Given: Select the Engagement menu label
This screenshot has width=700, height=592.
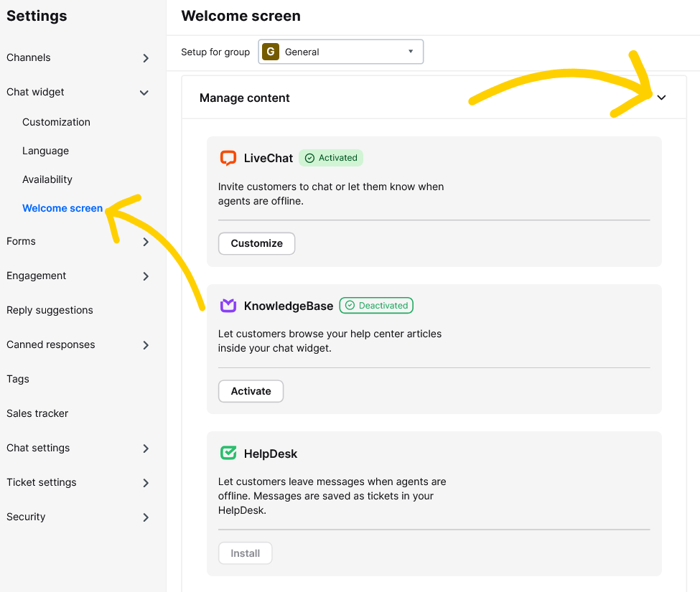Looking at the screenshot, I should [36, 276].
